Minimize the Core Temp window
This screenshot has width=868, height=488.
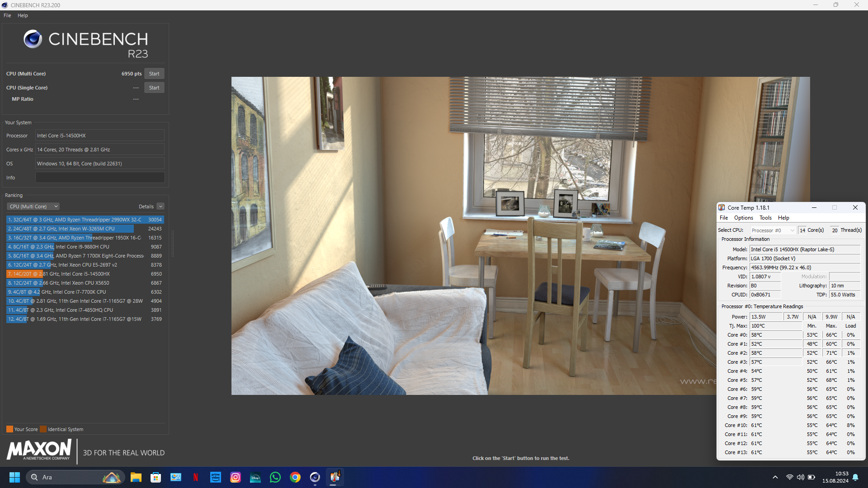[x=814, y=207]
